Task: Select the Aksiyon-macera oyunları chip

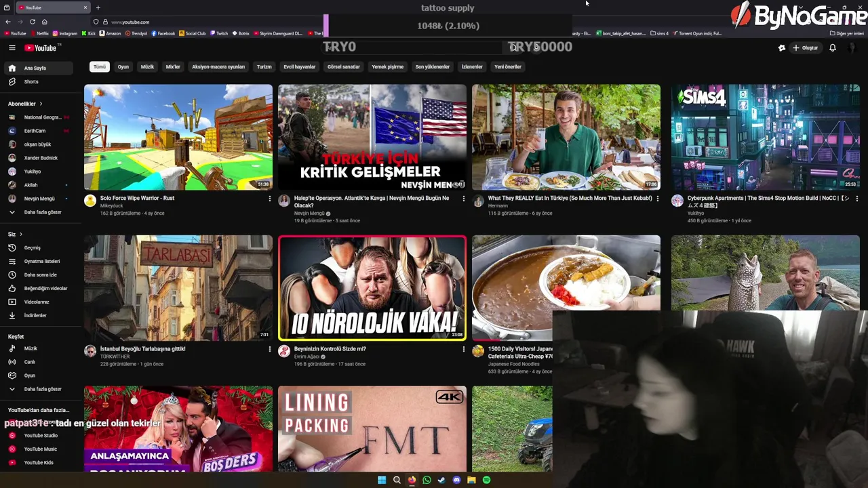Action: click(218, 67)
